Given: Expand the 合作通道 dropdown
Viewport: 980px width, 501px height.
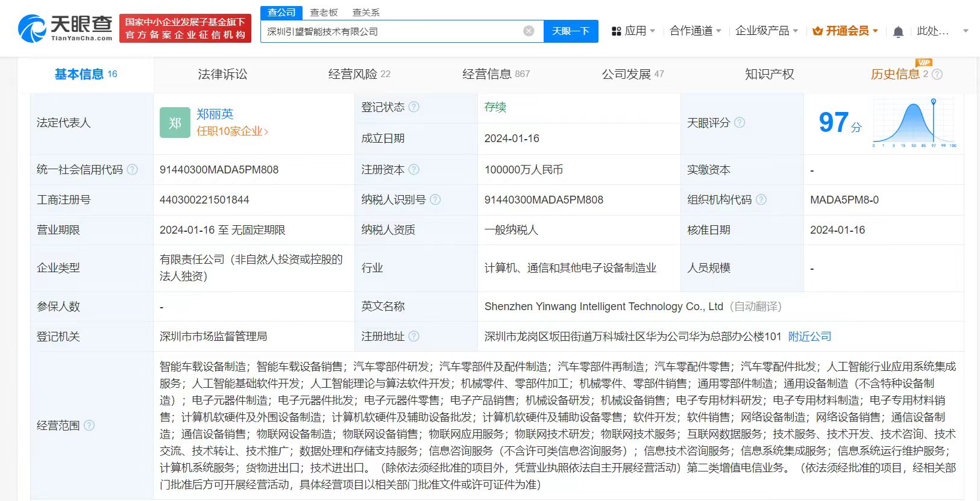Looking at the screenshot, I should (718, 31).
